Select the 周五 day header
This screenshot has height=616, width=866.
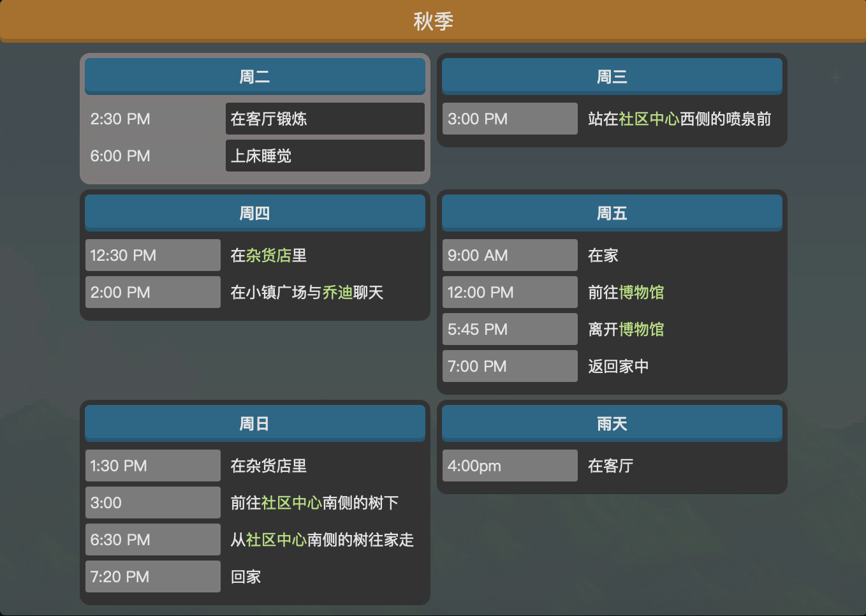tap(612, 213)
